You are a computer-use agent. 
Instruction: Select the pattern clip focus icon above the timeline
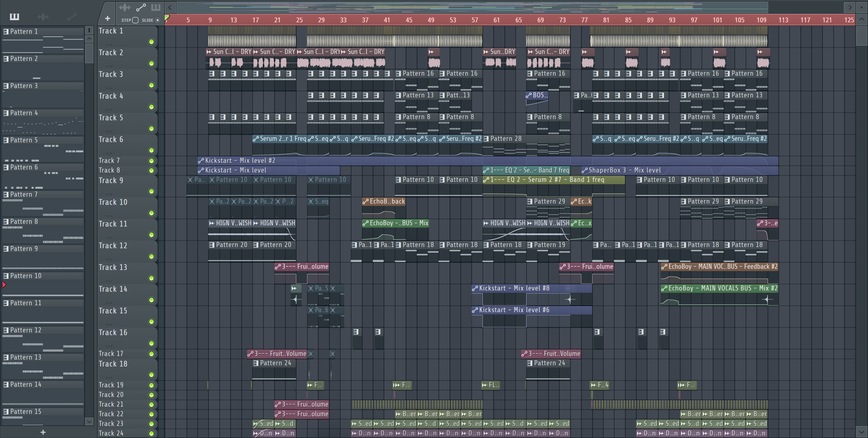click(x=156, y=7)
